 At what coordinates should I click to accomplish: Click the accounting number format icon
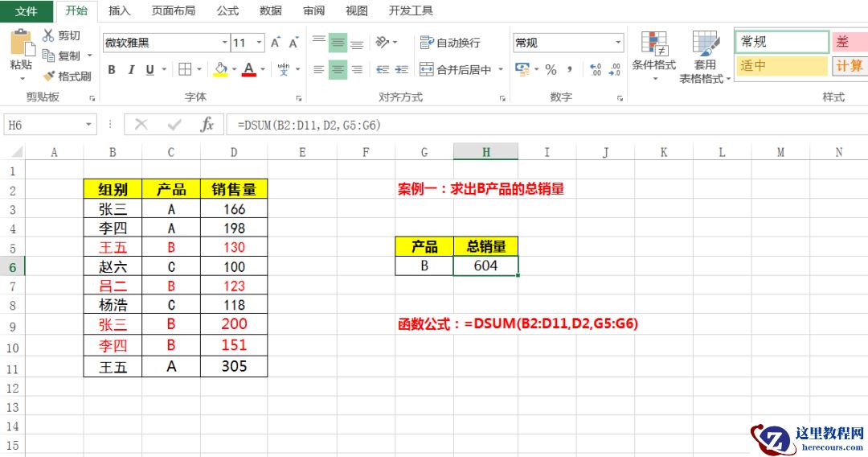pos(522,69)
